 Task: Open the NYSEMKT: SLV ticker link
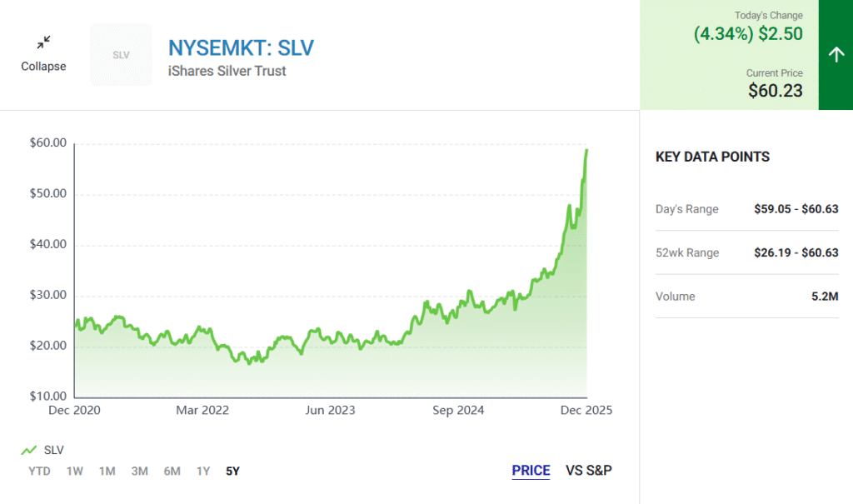point(241,47)
